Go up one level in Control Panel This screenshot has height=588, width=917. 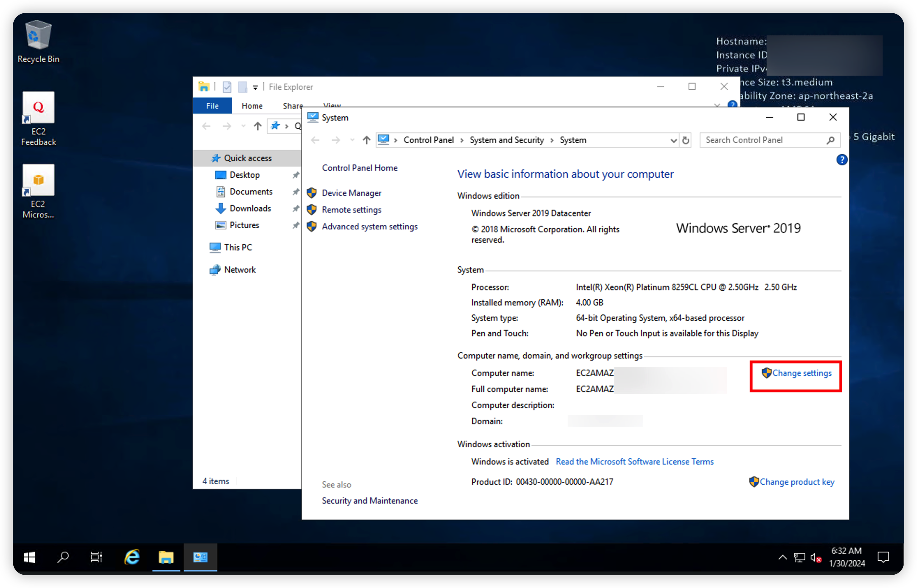point(366,140)
